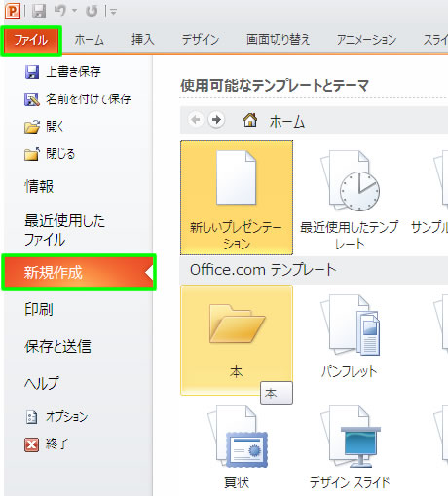This screenshot has width=448, height=496.
Task: Open the customize quick access toolbar dropdown
Action: (113, 12)
